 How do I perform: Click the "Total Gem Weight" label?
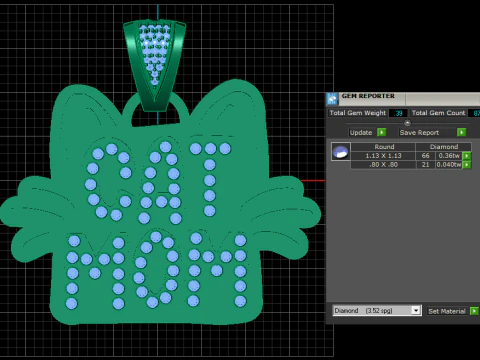(358, 113)
